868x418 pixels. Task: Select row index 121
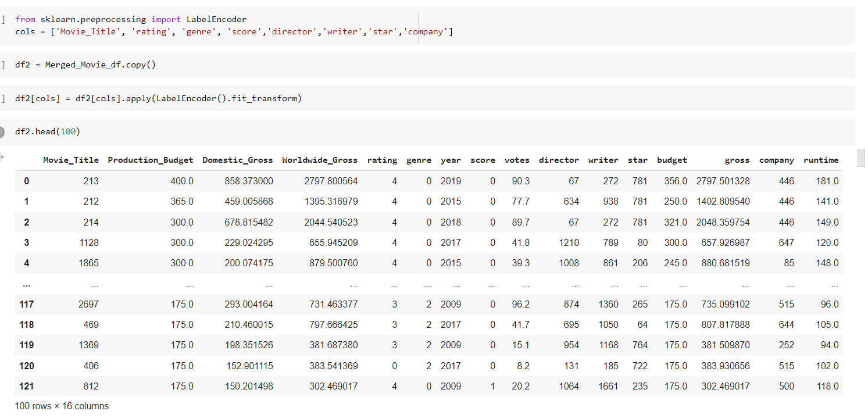27,386
